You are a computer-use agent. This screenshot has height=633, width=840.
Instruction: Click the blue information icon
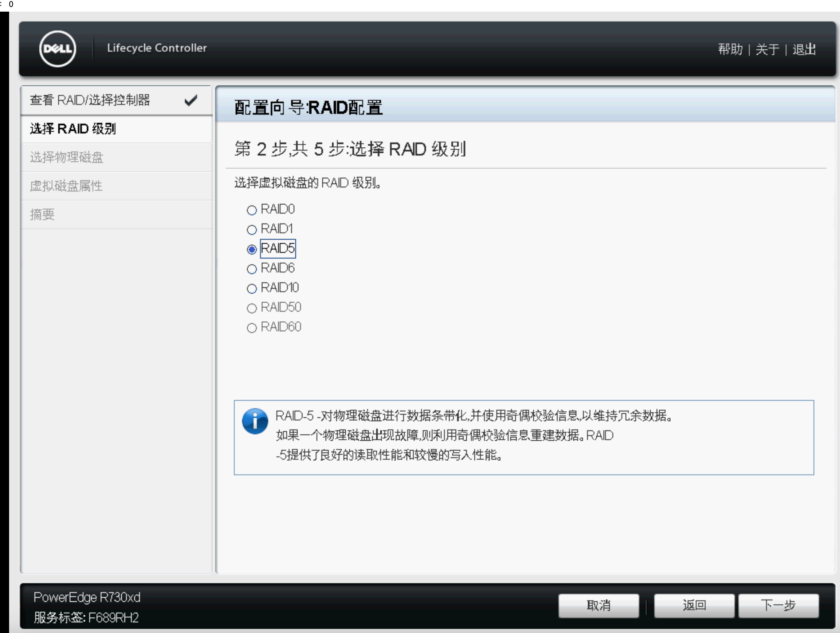click(255, 421)
